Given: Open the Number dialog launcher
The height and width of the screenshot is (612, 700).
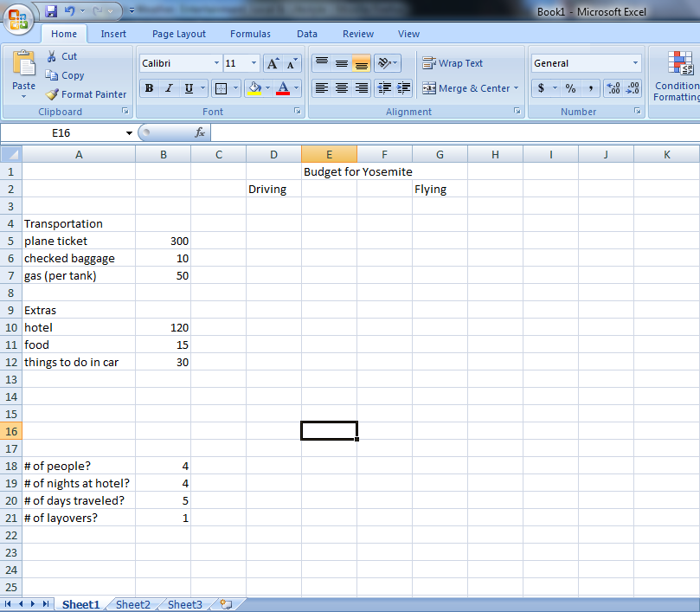Looking at the screenshot, I should pyautogui.click(x=638, y=111).
